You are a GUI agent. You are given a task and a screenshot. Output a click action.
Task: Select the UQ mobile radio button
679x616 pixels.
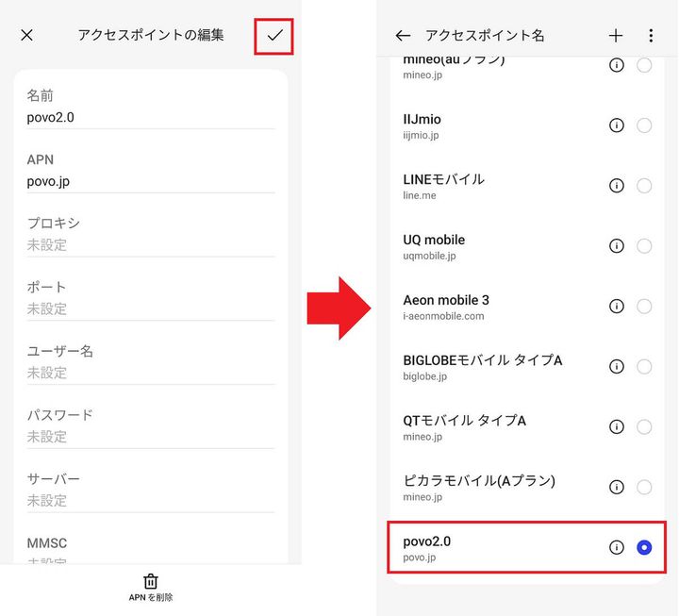[644, 245]
